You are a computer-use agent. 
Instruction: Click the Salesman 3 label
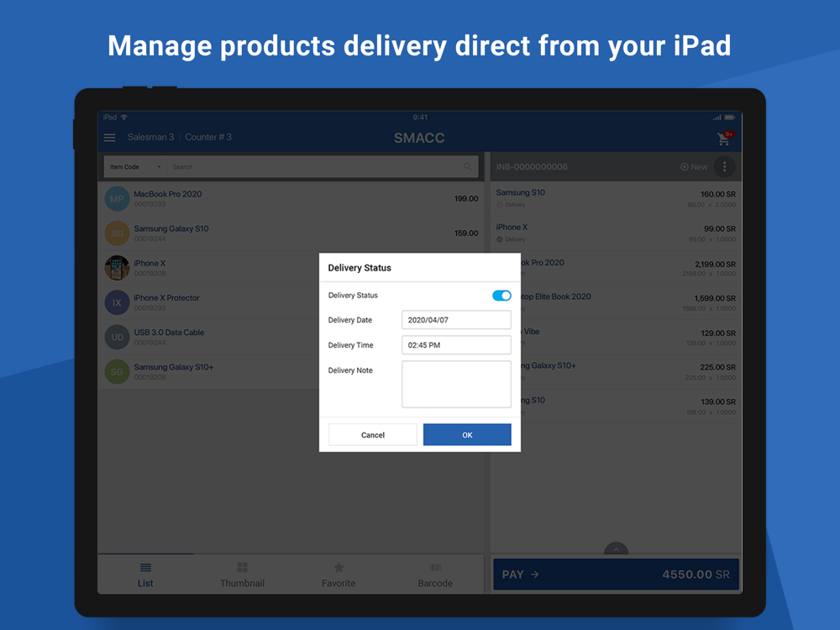point(150,137)
